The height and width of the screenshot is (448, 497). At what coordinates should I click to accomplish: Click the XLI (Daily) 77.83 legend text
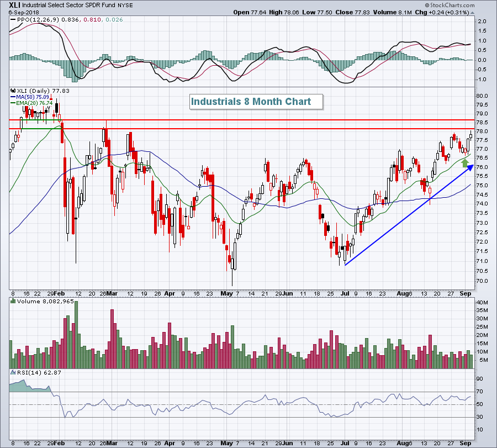43,91
